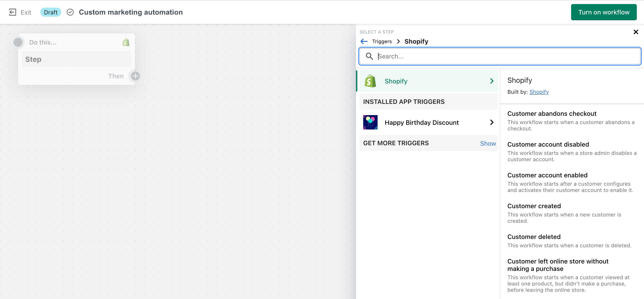The height and width of the screenshot is (299, 644).
Task: Show more triggers
Action: pyautogui.click(x=488, y=143)
